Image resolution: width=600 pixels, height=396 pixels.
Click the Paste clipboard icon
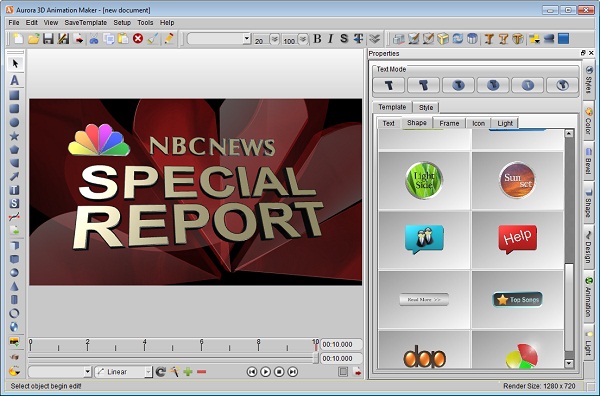(123, 39)
